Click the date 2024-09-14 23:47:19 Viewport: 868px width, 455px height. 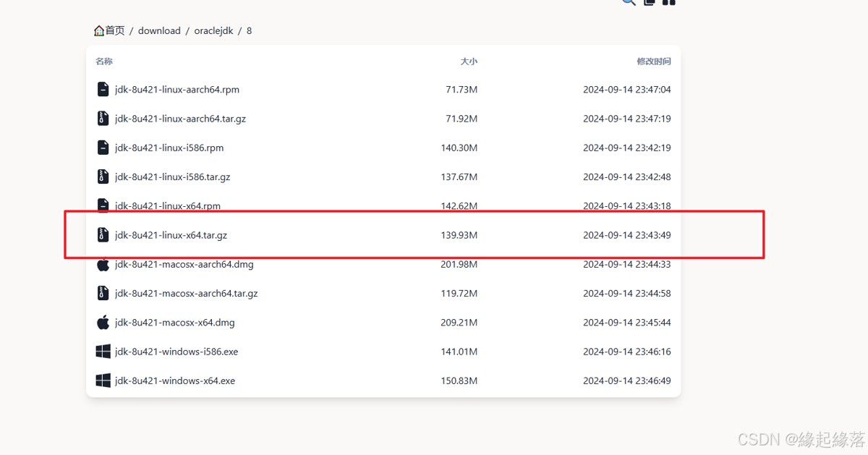point(627,119)
